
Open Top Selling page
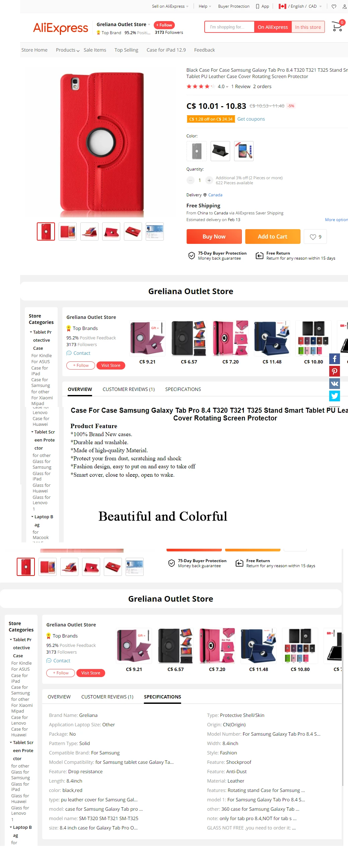126,50
